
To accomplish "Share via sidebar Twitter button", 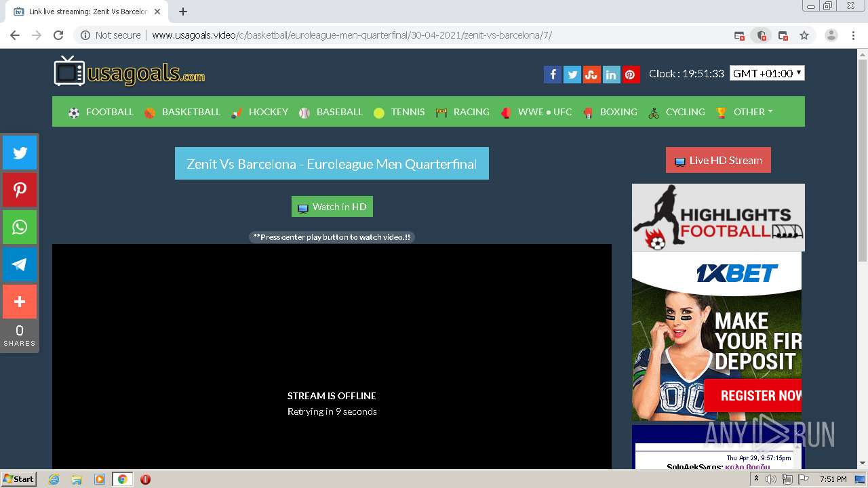I will click(x=20, y=152).
